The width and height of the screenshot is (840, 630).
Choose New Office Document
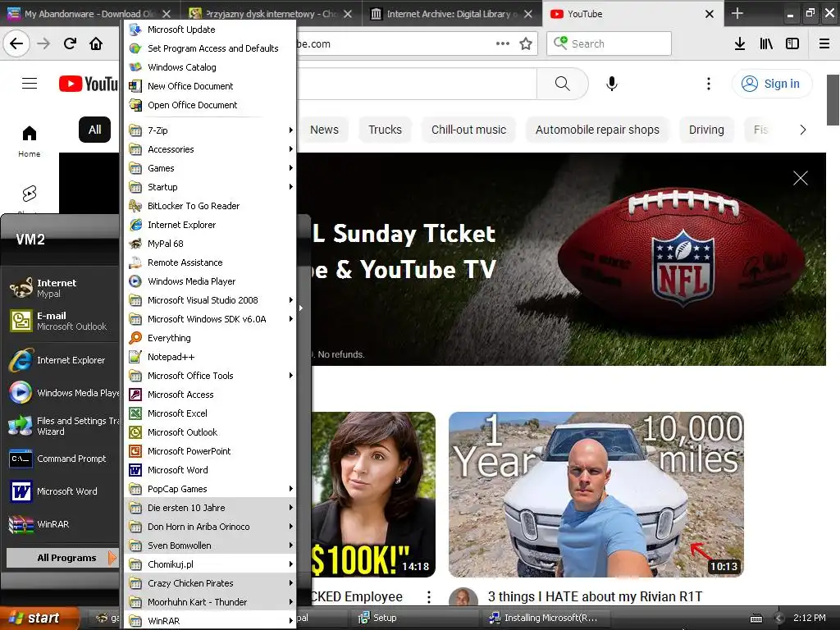209,85
